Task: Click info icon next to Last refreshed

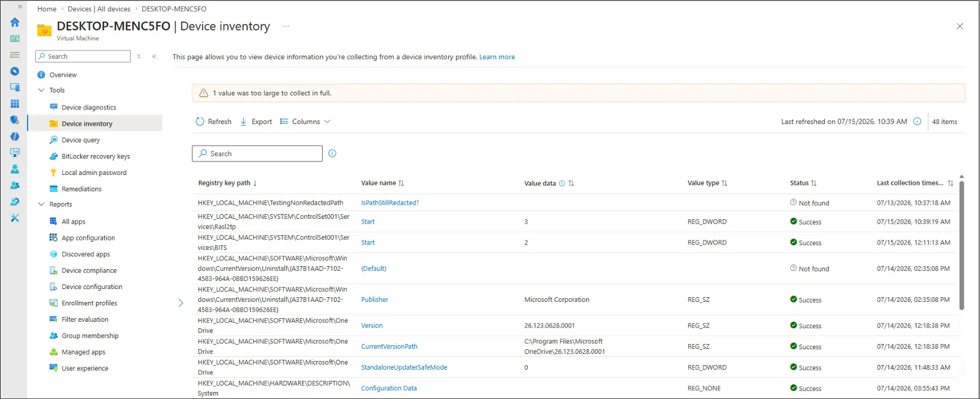Action: [917, 122]
